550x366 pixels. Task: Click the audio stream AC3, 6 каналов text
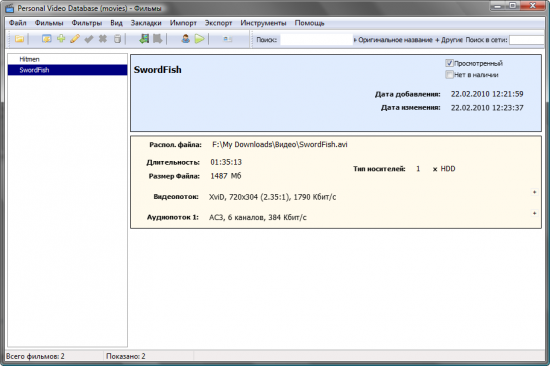click(257, 217)
